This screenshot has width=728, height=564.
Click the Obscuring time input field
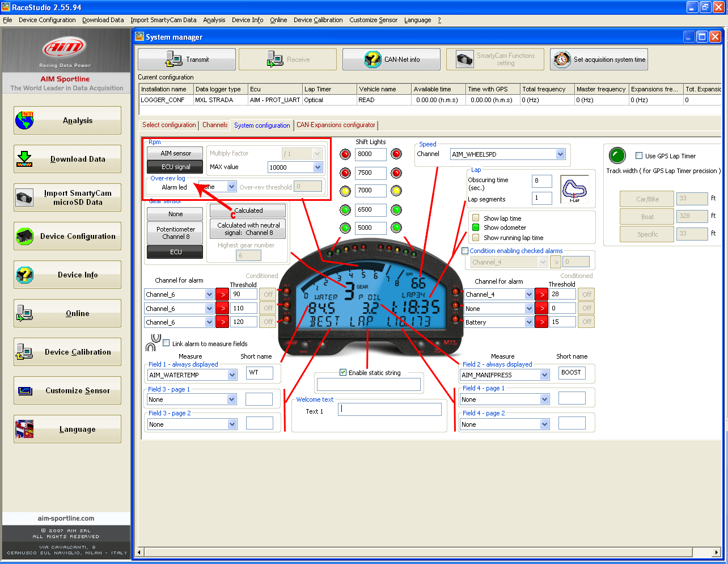coord(542,181)
